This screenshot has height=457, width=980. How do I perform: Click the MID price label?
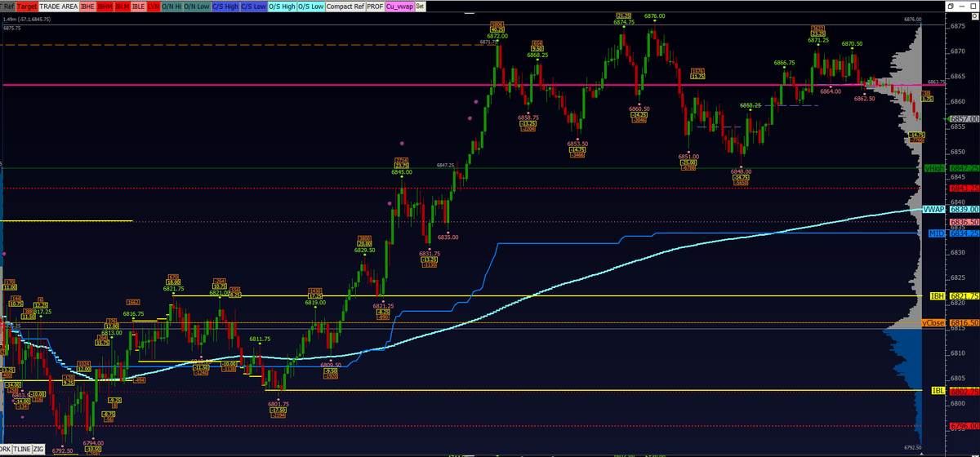tap(936, 234)
